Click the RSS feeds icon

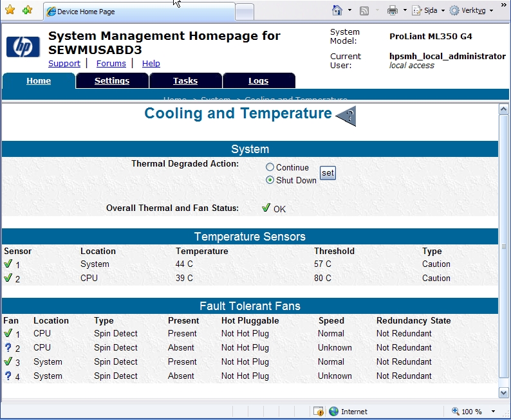364,11
